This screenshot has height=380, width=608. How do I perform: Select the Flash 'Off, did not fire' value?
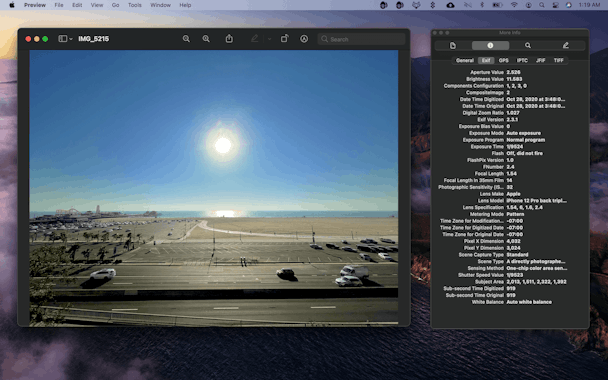(x=524, y=153)
